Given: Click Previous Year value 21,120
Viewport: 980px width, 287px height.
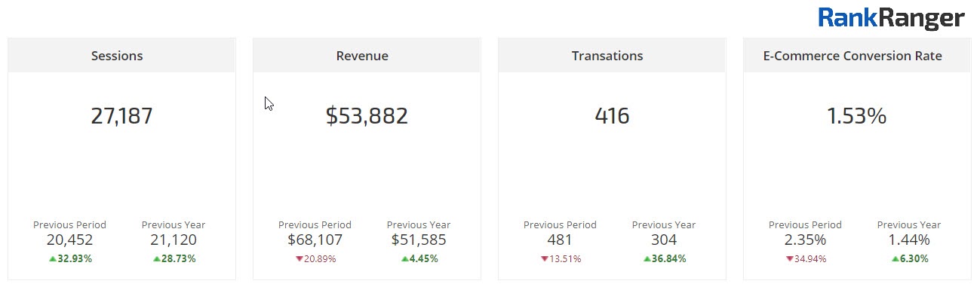Looking at the screenshot, I should (174, 240).
